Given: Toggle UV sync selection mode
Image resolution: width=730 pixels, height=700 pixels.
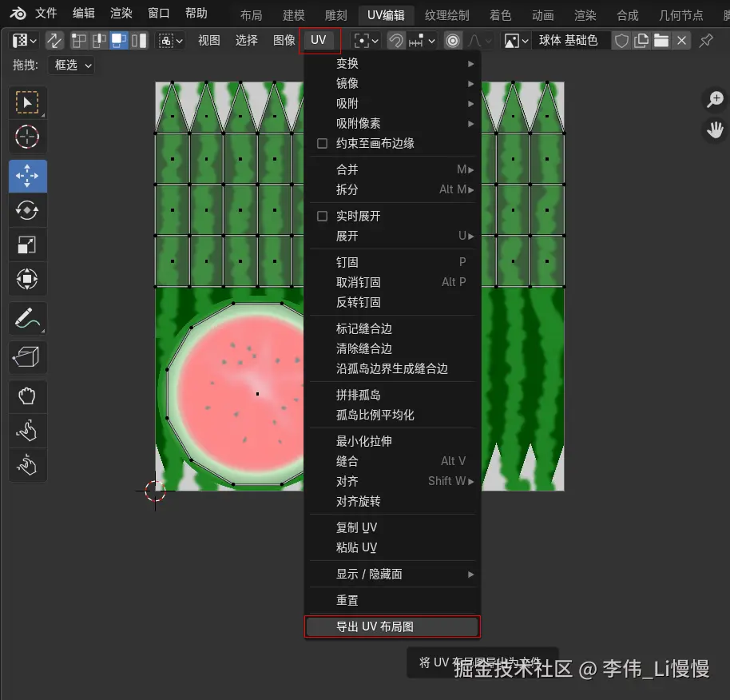Looking at the screenshot, I should (x=54, y=40).
